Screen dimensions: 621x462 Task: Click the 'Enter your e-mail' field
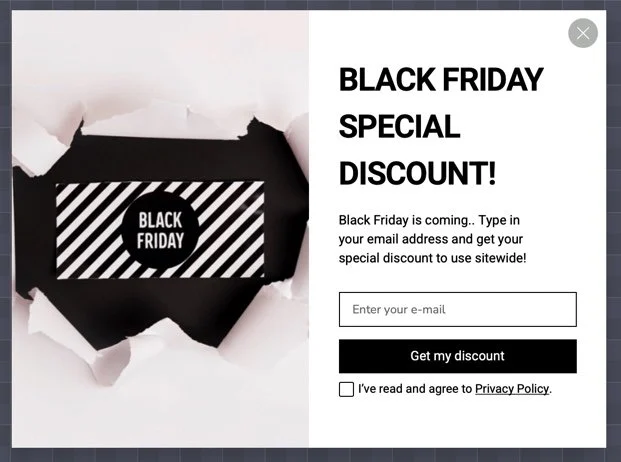(457, 309)
